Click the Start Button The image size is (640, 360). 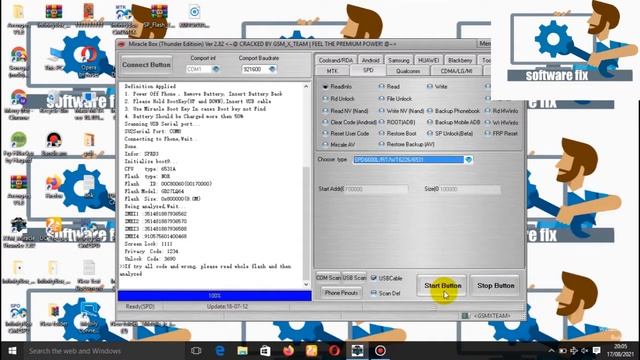click(442, 285)
